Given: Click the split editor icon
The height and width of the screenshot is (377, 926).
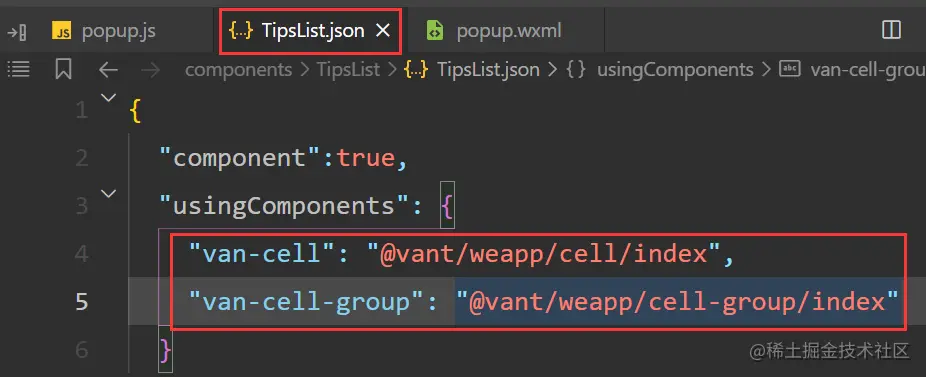Looking at the screenshot, I should point(891,30).
